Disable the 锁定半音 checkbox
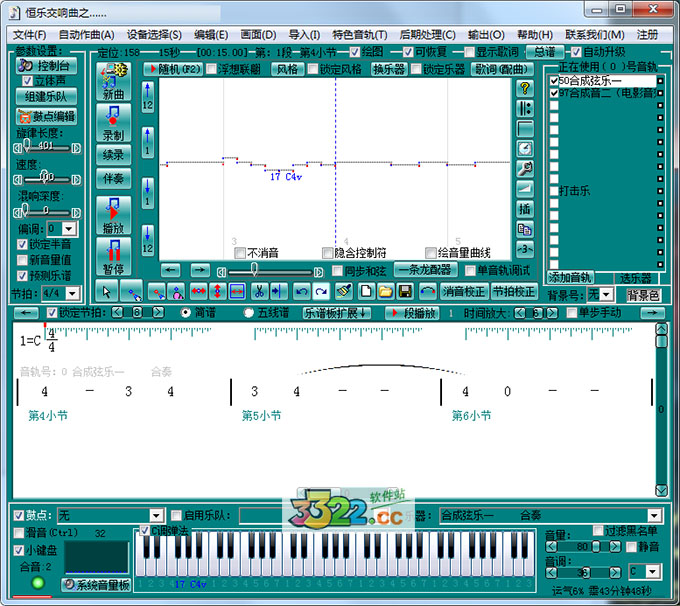Image resolution: width=680 pixels, height=606 pixels. 23,243
